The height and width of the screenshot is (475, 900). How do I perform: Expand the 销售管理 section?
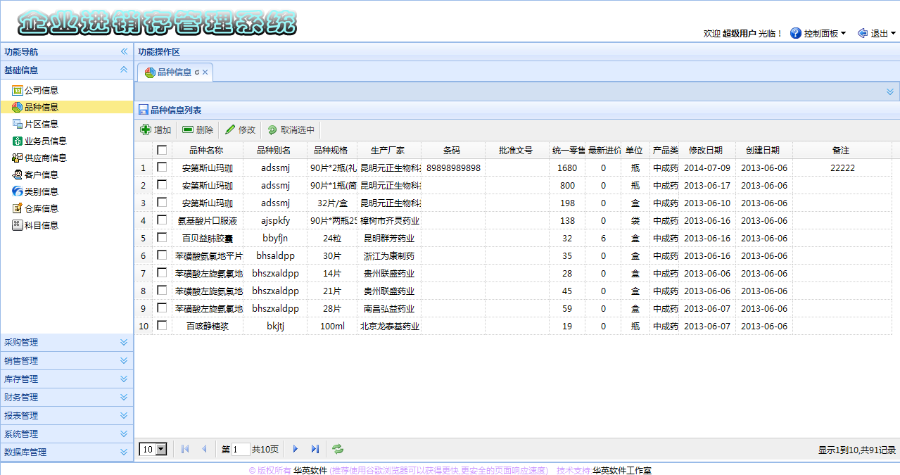tap(124, 361)
